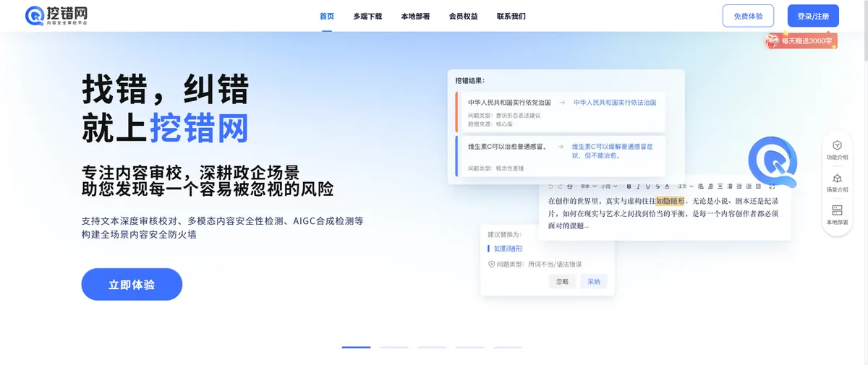Click the 免费体验 button
This screenshot has width=868, height=365.
pyautogui.click(x=748, y=16)
